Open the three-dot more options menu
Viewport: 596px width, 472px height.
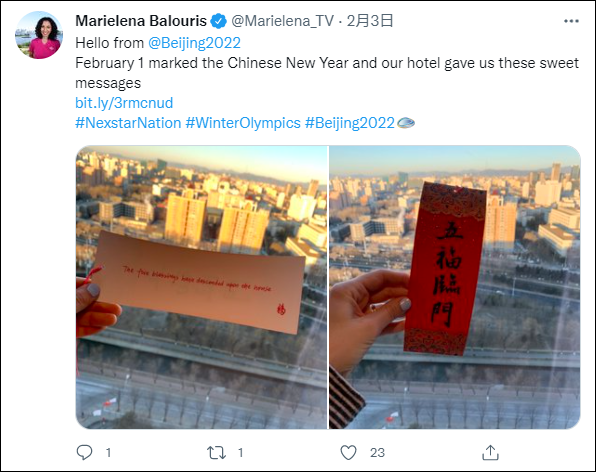571,21
